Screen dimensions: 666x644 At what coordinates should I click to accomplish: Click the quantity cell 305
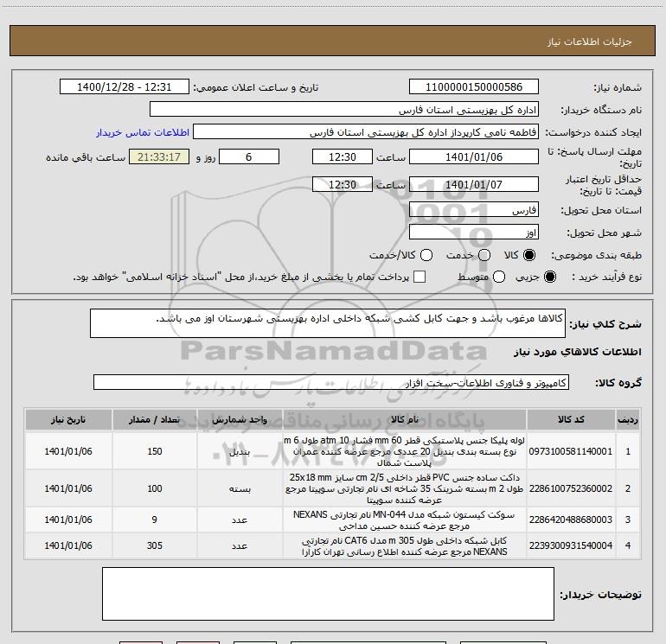(155, 546)
